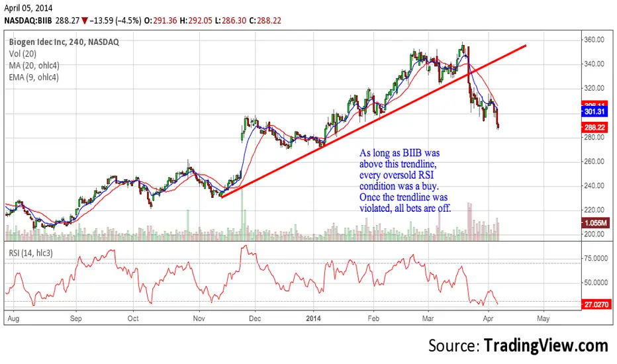
Task: Click the MA (20, ohlc4) indicator label
Action: [x=34, y=66]
